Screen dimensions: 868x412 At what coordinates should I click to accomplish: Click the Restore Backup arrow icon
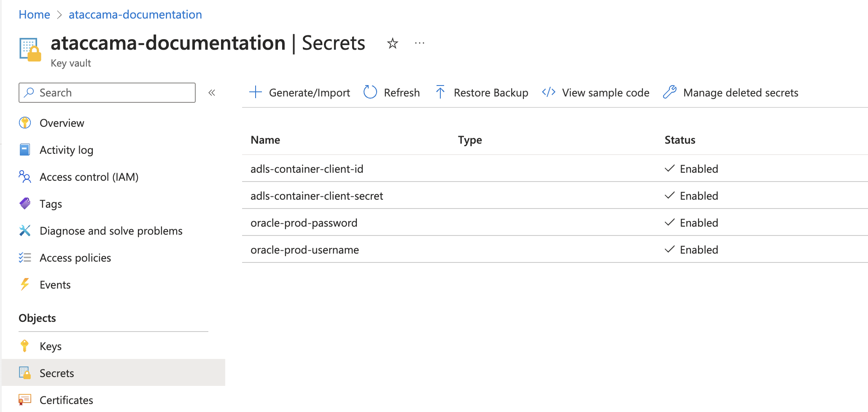pos(440,92)
